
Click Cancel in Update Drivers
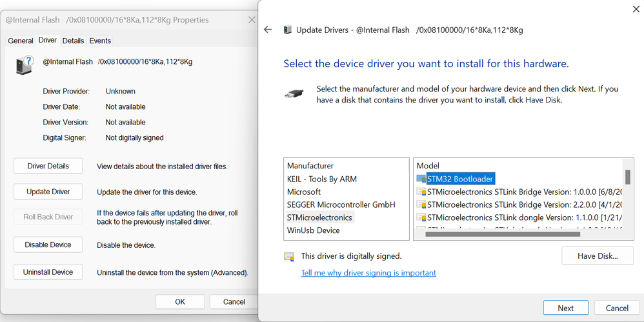617,308
